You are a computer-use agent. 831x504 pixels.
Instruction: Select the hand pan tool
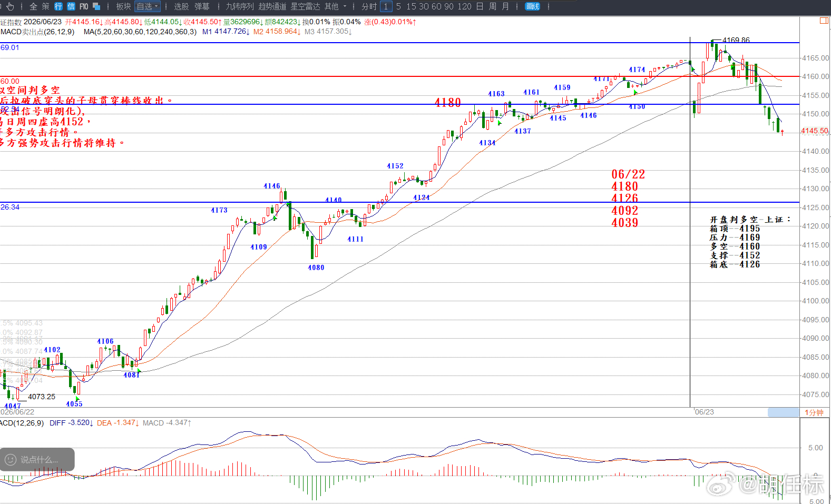point(10,6)
